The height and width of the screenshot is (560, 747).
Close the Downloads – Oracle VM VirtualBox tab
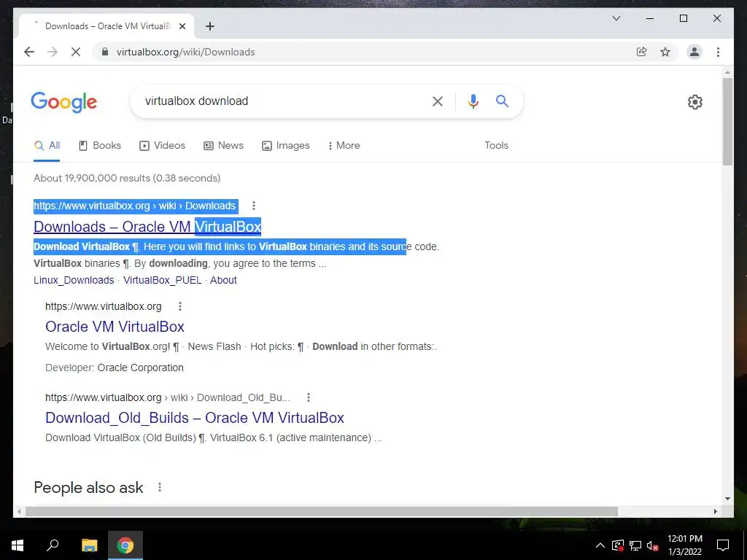[182, 26]
